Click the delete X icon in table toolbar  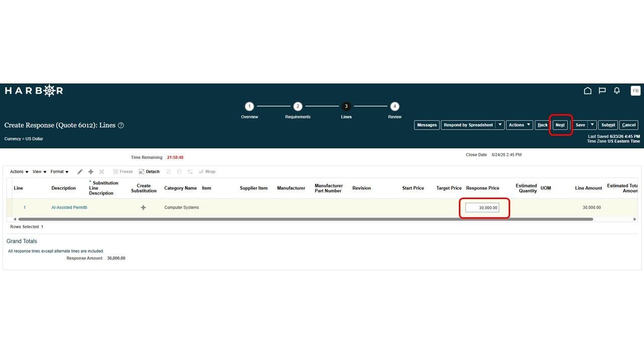coord(102,171)
